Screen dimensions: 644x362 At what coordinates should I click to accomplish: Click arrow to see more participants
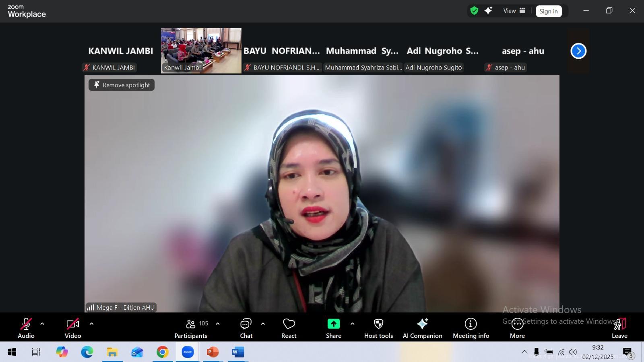pyautogui.click(x=578, y=51)
